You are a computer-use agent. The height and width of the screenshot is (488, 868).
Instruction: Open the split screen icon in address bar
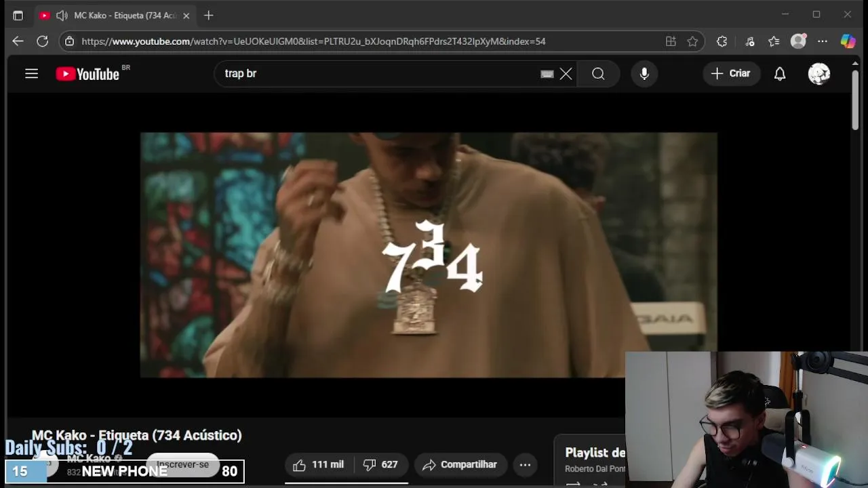click(671, 41)
